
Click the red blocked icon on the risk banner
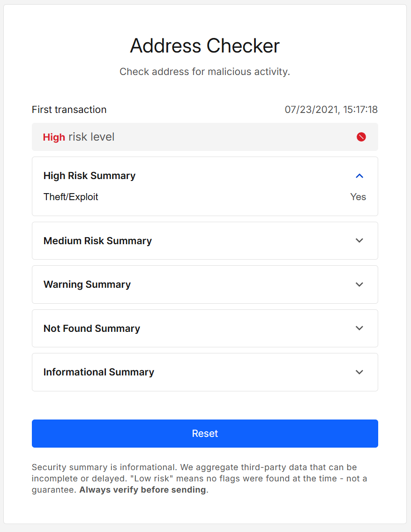point(360,137)
